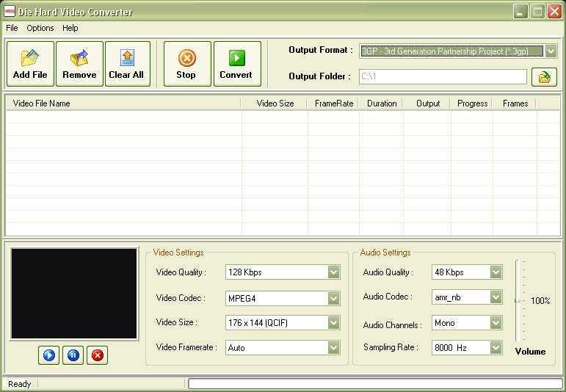The image size is (566, 392).
Task: Open the Video Codec dropdown
Action: tap(333, 298)
